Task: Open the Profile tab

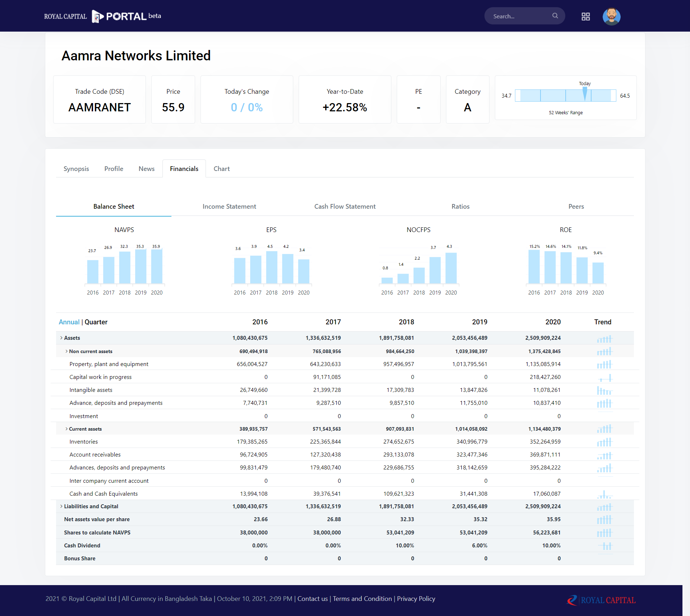Action: 114,169
